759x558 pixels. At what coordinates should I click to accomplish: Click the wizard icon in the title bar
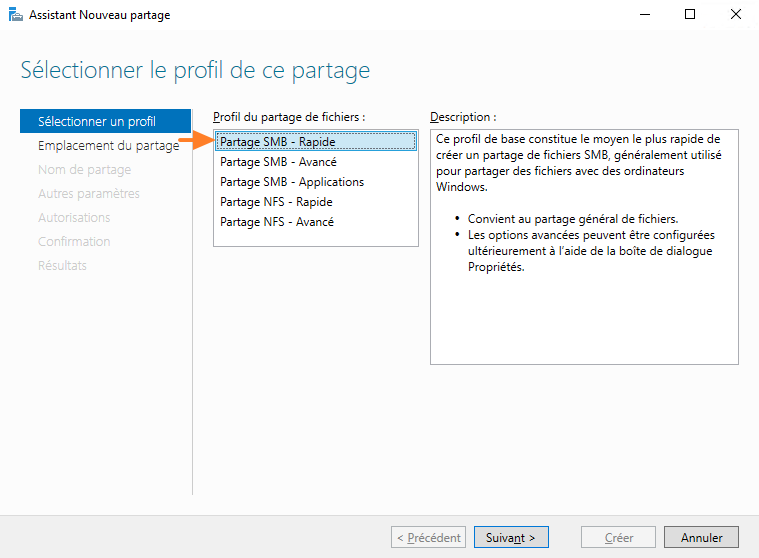(x=15, y=15)
